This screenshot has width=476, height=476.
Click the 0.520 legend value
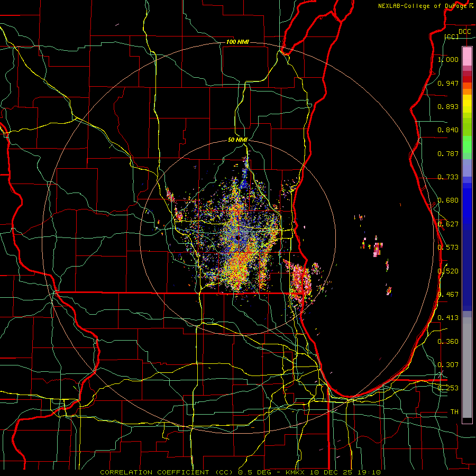(448, 271)
